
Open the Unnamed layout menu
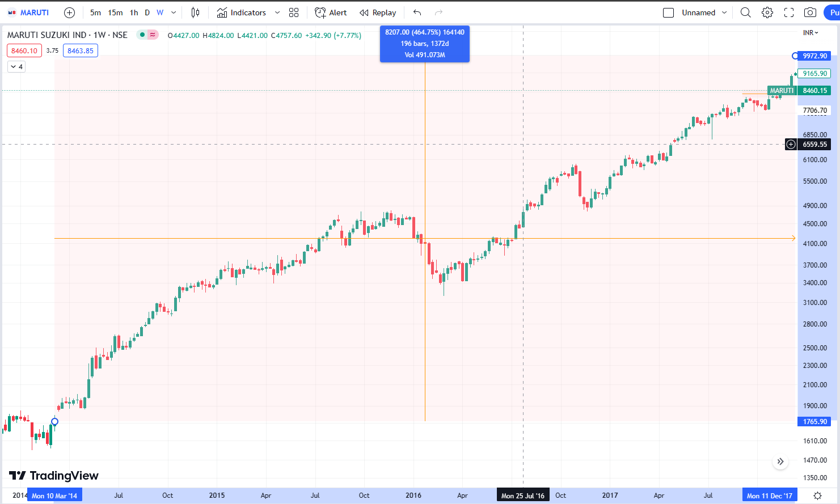click(699, 12)
